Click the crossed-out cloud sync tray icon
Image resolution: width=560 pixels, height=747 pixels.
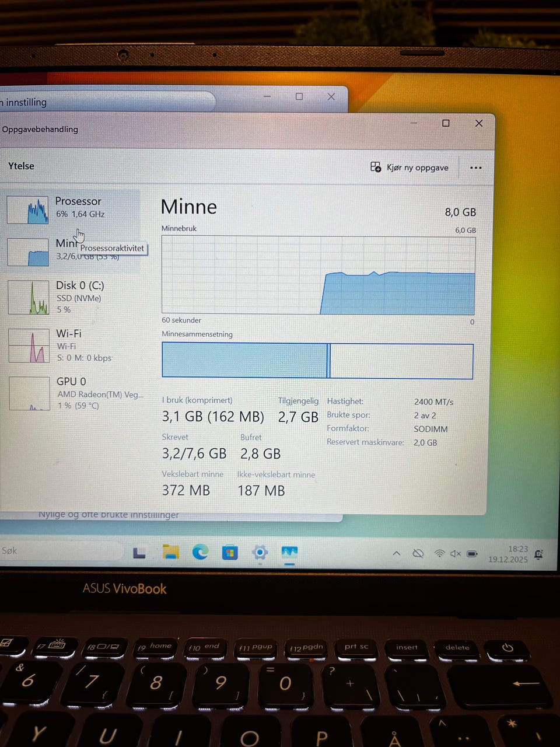(418, 553)
